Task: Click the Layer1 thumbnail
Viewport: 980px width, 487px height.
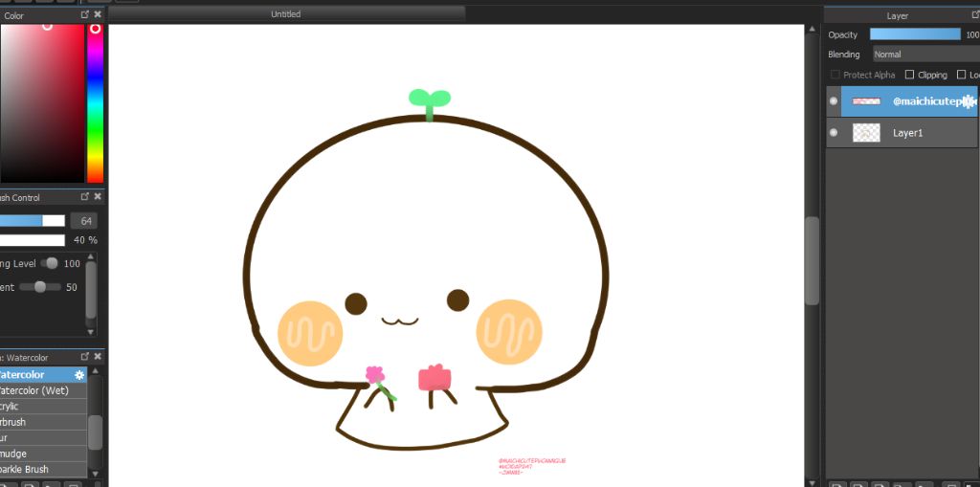Action: click(866, 133)
